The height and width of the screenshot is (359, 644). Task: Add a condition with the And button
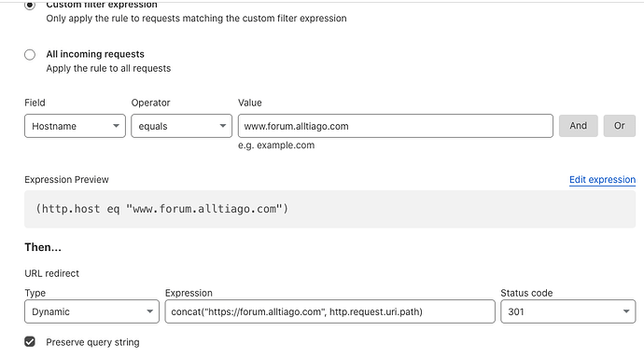point(578,126)
